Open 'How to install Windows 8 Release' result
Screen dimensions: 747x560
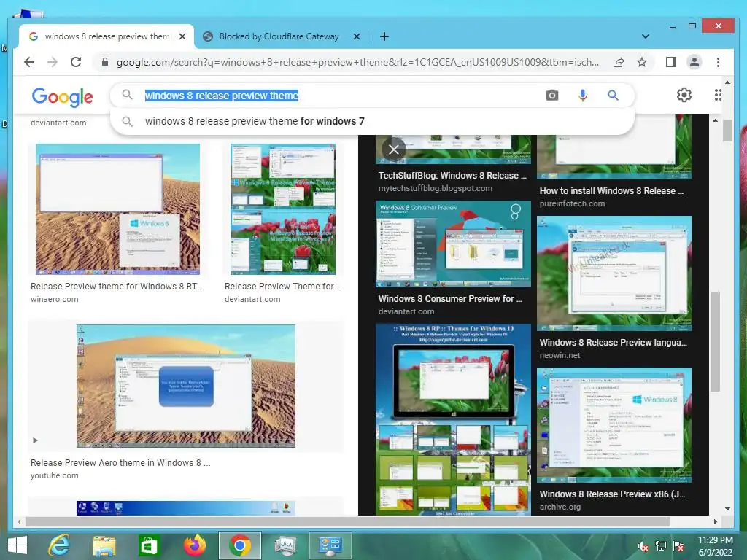click(612, 191)
